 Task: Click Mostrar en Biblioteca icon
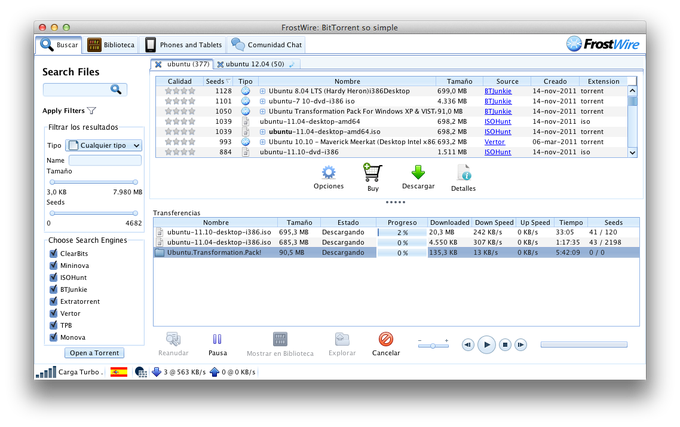280,339
